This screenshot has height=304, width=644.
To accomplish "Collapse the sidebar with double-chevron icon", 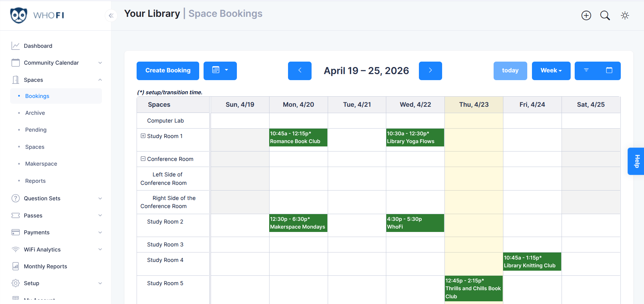I will click(x=111, y=15).
